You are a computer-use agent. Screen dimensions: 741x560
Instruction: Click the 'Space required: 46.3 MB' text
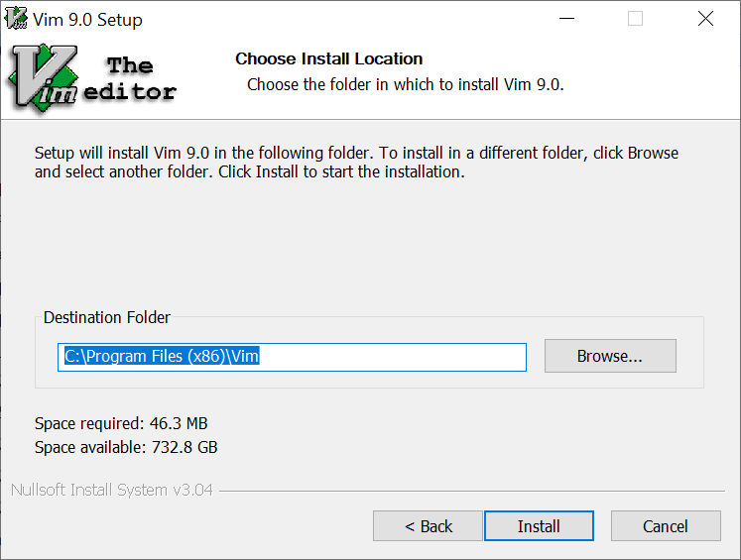coord(121,423)
